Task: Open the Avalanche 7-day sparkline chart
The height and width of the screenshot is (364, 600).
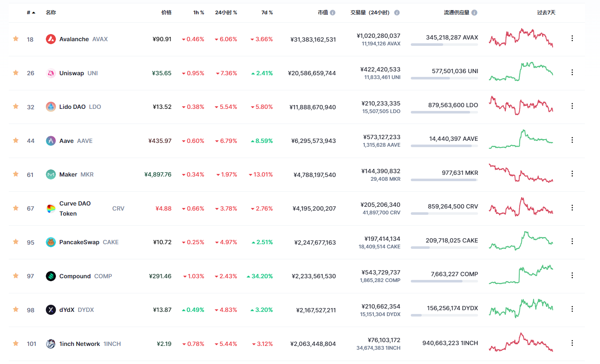Action: pyautogui.click(x=521, y=38)
